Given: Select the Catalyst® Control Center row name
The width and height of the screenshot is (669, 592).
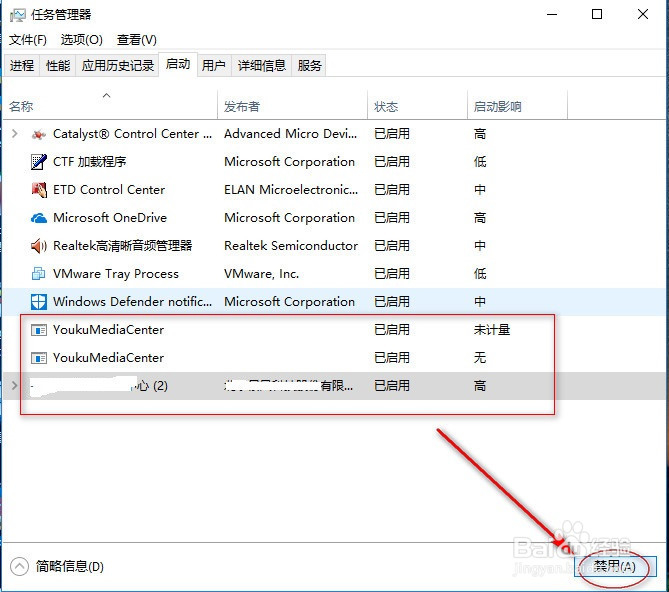Looking at the screenshot, I should 132,134.
